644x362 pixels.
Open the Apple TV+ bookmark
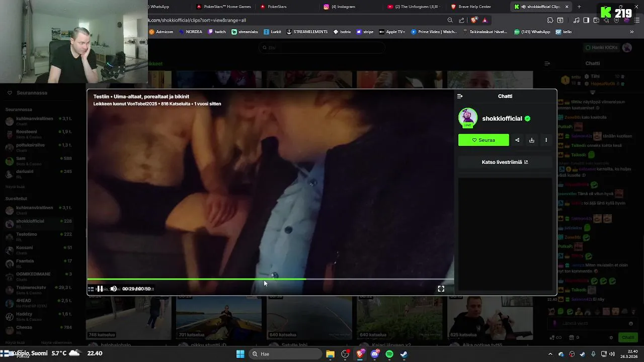point(392,32)
